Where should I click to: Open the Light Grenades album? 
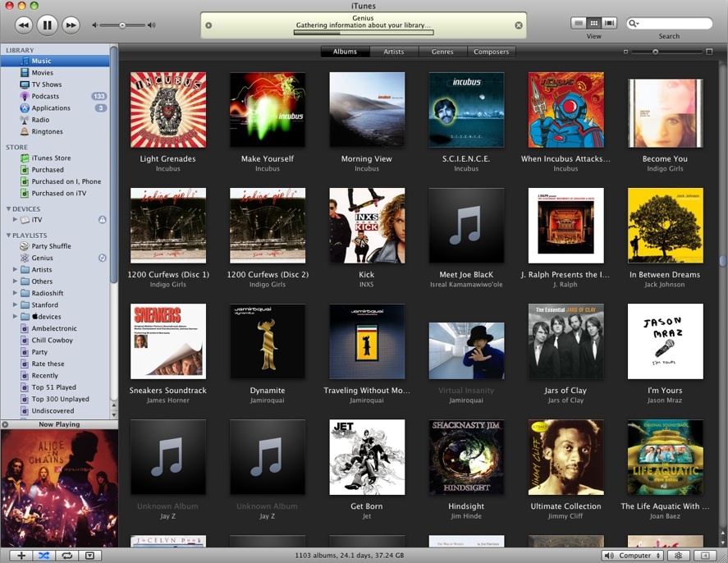click(x=168, y=110)
